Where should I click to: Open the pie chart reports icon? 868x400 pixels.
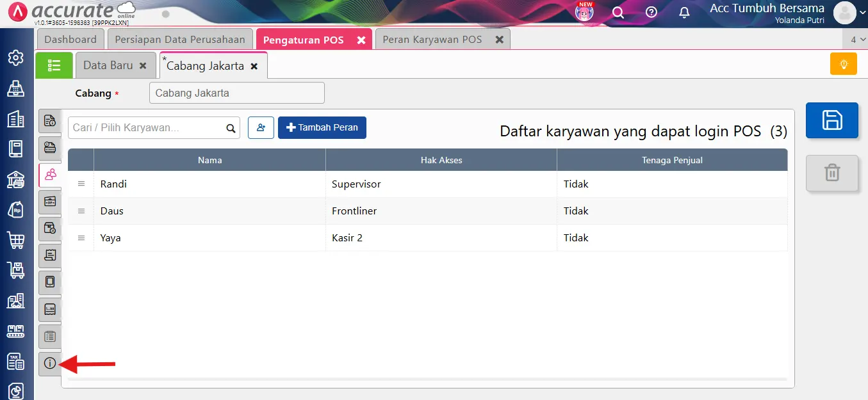[15, 390]
